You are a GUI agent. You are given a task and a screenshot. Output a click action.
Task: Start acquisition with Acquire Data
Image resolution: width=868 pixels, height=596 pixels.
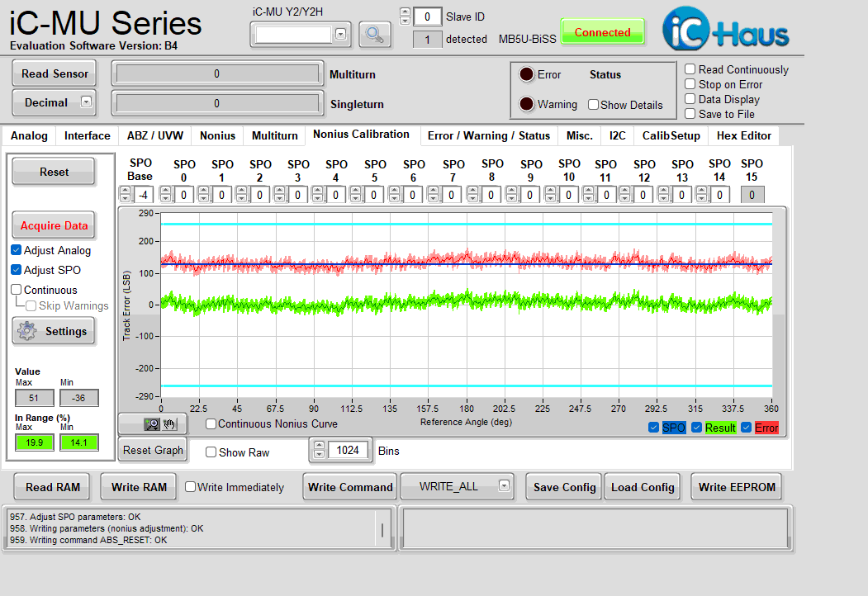tap(54, 226)
